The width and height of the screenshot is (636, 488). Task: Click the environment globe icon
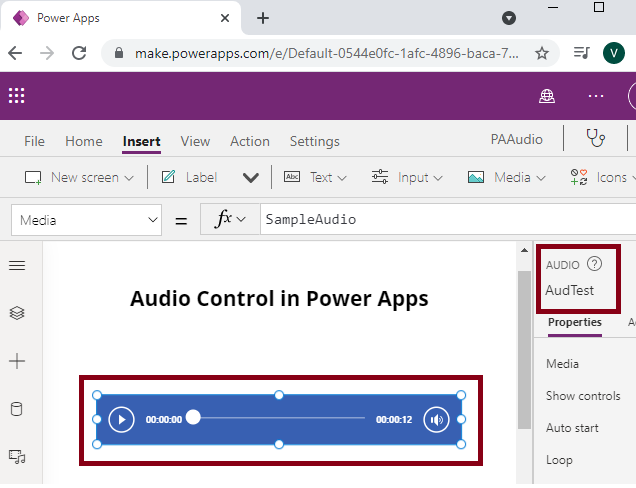547,96
